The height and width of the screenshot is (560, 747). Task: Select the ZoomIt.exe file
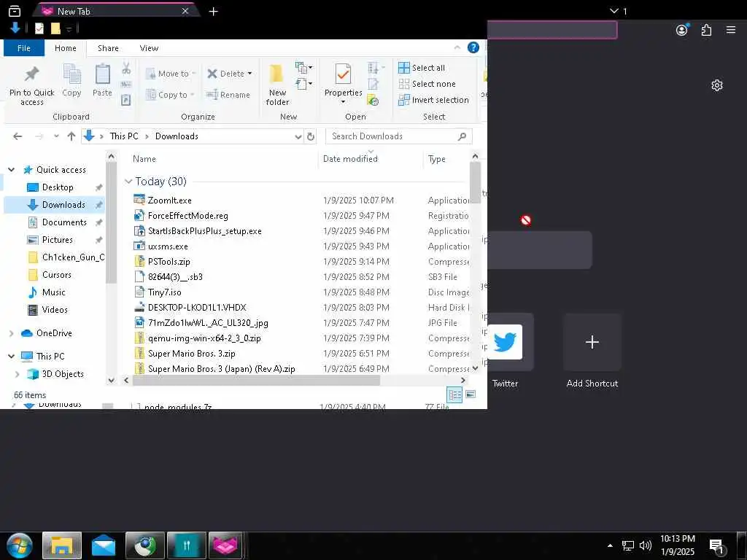click(169, 201)
